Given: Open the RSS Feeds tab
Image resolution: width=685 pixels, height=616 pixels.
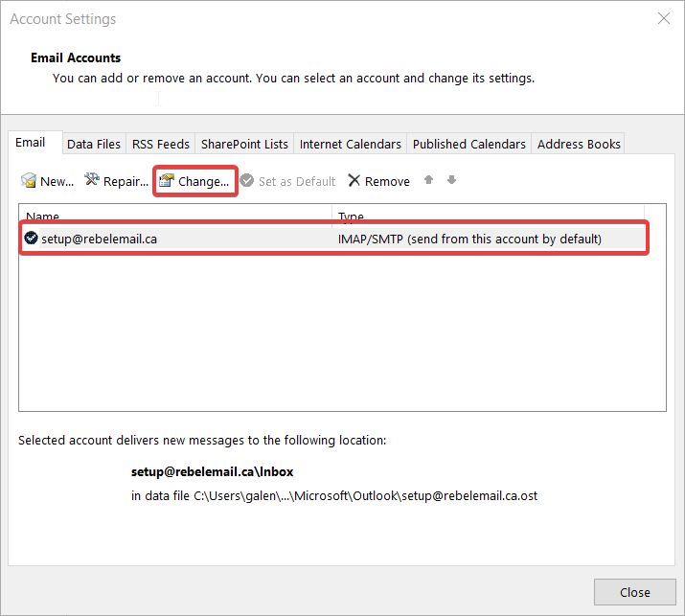Looking at the screenshot, I should pos(161,144).
